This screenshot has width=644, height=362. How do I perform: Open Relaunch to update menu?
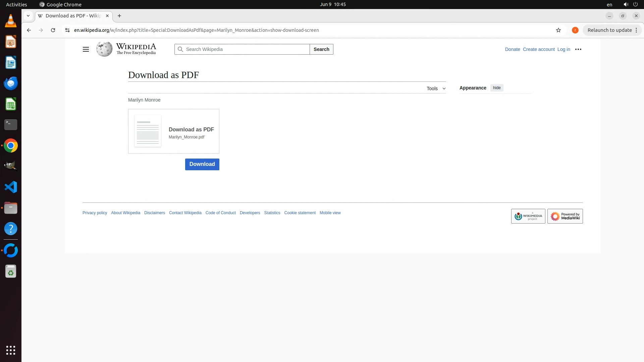pos(612,30)
